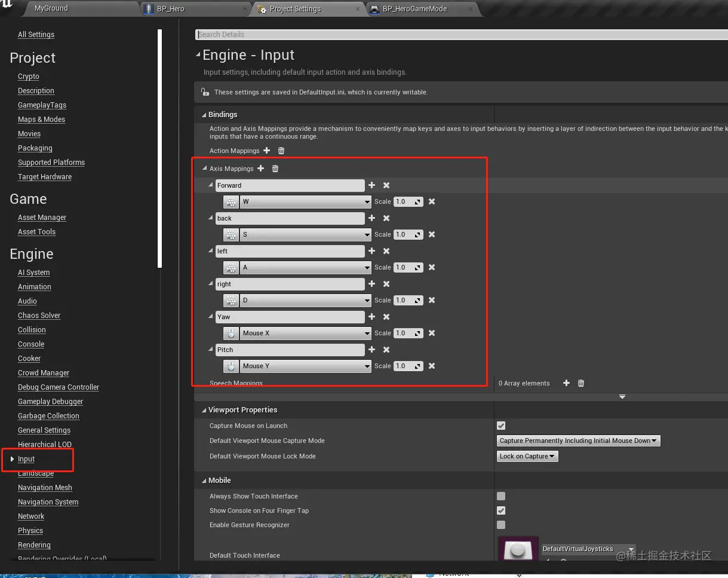The width and height of the screenshot is (728, 578).
Task: Open the Asset Manager settings
Action: click(42, 218)
